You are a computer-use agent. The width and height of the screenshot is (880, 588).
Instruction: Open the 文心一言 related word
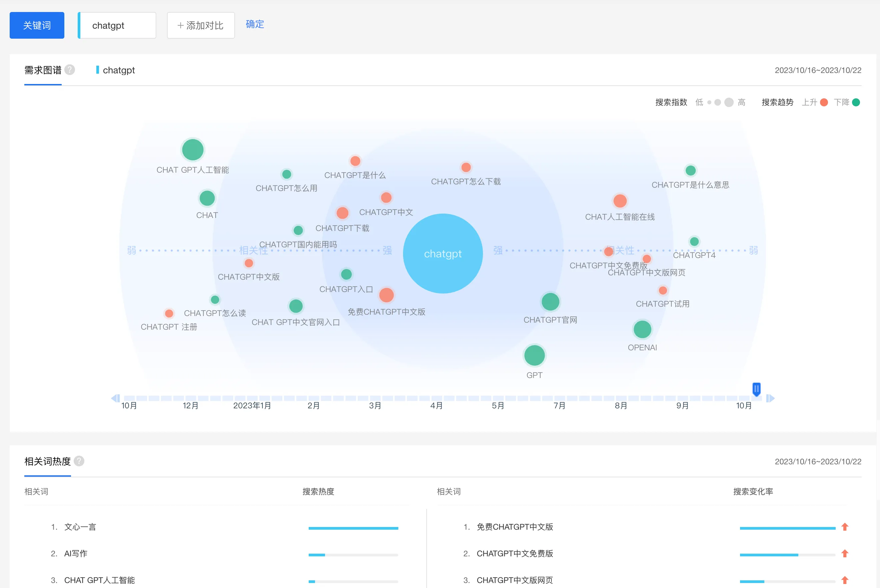click(80, 527)
